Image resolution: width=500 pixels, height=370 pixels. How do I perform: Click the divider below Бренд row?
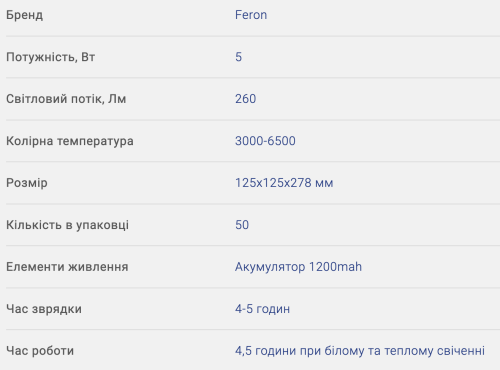tap(253, 36)
